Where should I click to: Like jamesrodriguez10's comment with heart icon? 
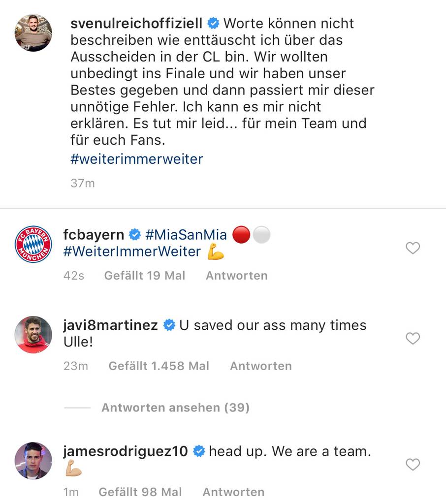413,464
